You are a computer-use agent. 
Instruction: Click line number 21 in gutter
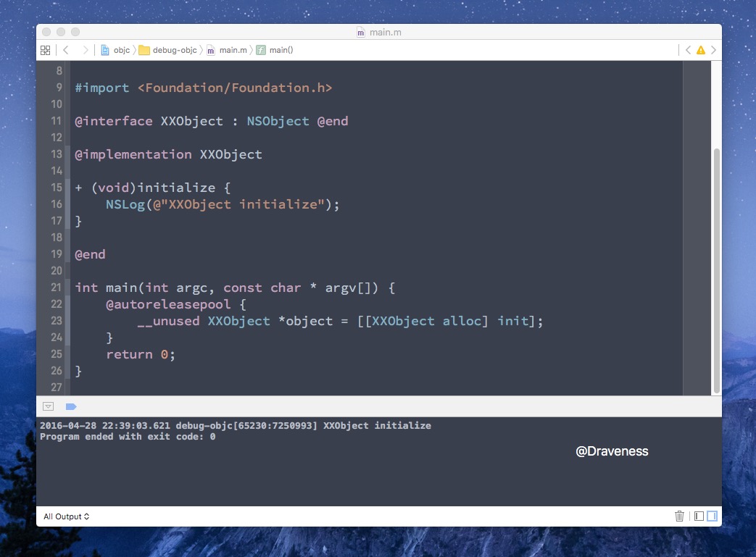pyautogui.click(x=57, y=288)
